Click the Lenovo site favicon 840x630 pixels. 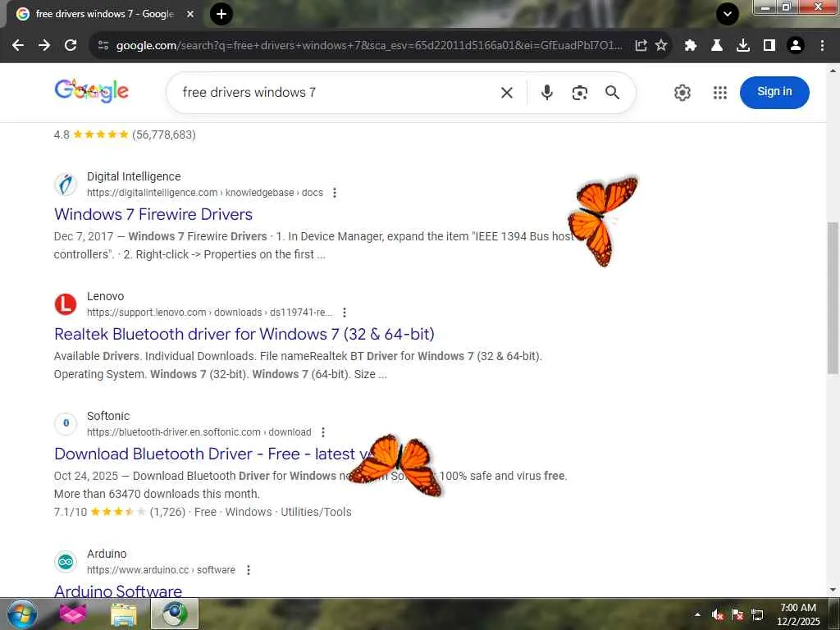66,304
